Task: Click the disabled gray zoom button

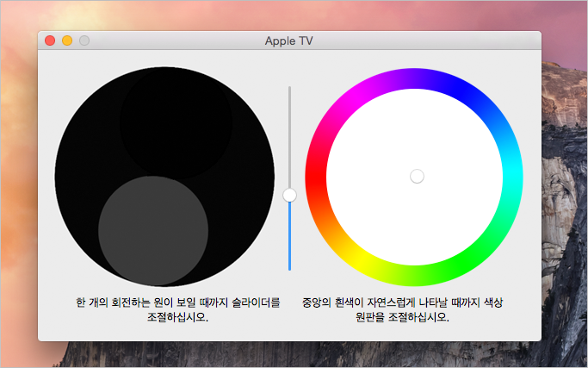Action: click(x=84, y=41)
